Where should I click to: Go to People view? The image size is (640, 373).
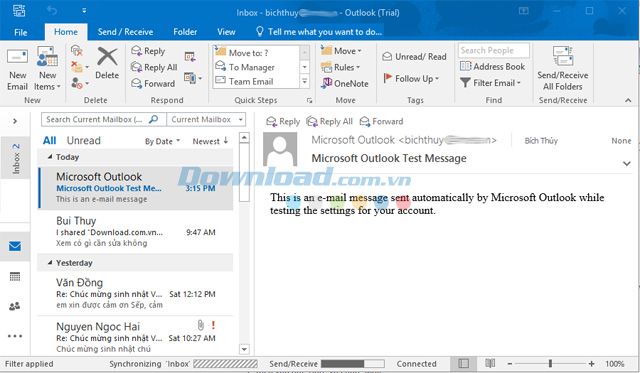15,306
